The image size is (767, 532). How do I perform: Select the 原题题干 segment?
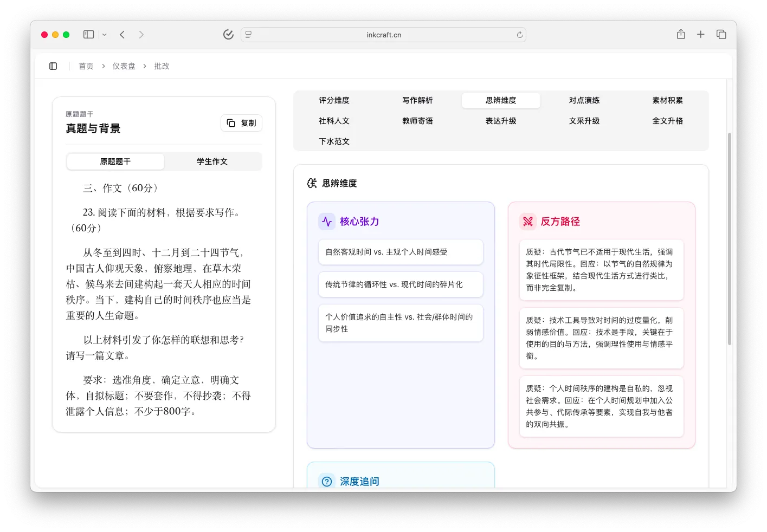[x=115, y=161]
